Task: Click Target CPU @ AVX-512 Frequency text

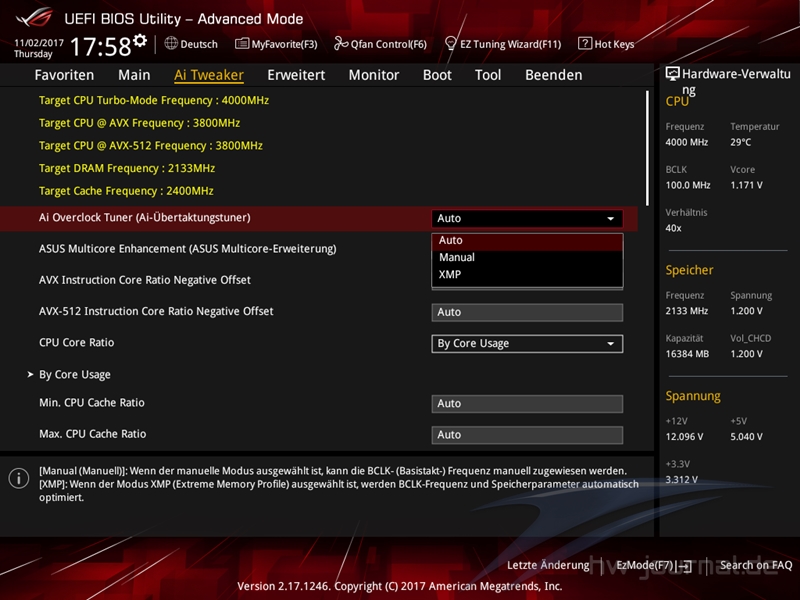Action: (x=151, y=145)
